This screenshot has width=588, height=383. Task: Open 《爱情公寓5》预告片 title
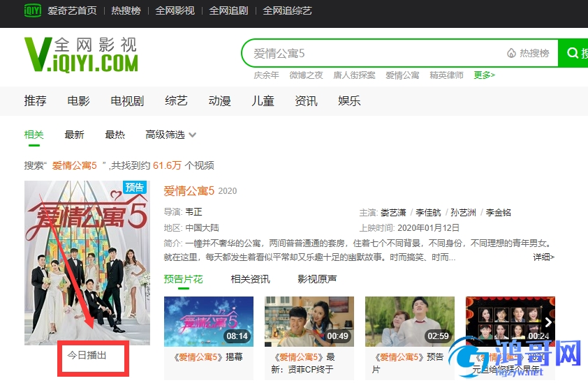point(408,363)
